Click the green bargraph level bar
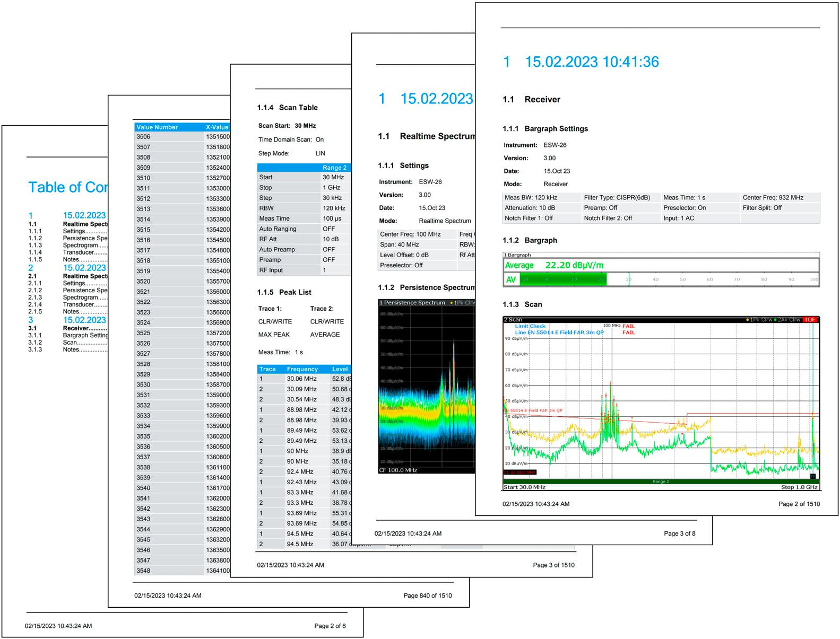The height and width of the screenshot is (639, 840). tap(562, 279)
